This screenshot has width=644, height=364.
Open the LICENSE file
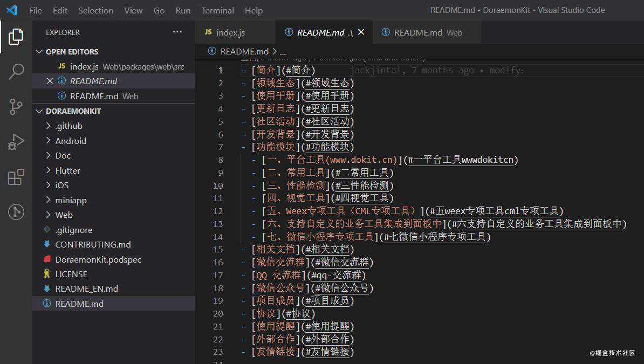pos(113,274)
